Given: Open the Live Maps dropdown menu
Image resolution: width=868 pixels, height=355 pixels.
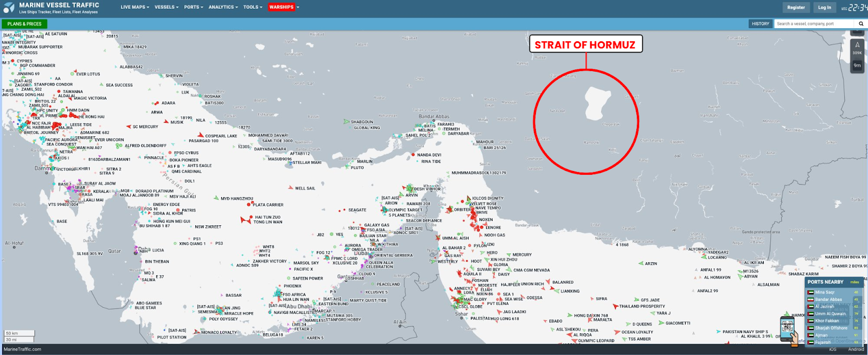Looking at the screenshot, I should click(x=135, y=7).
